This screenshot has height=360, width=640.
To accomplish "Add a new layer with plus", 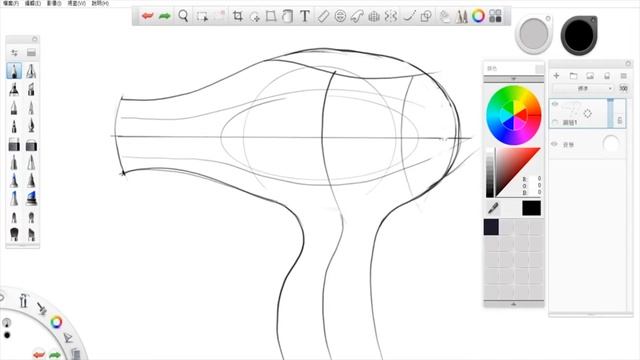I will point(556,76).
